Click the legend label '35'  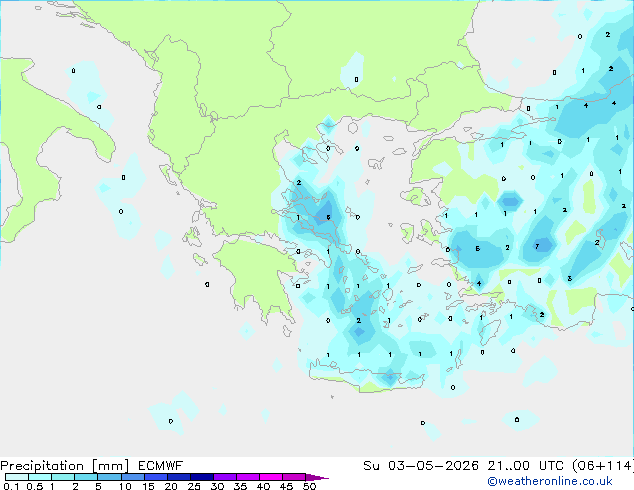240,486
